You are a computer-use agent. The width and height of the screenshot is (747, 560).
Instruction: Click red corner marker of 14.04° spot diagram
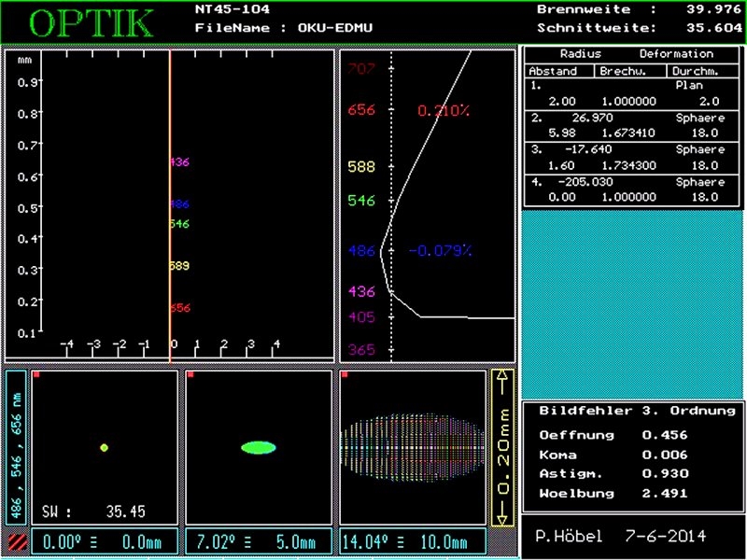tap(344, 374)
